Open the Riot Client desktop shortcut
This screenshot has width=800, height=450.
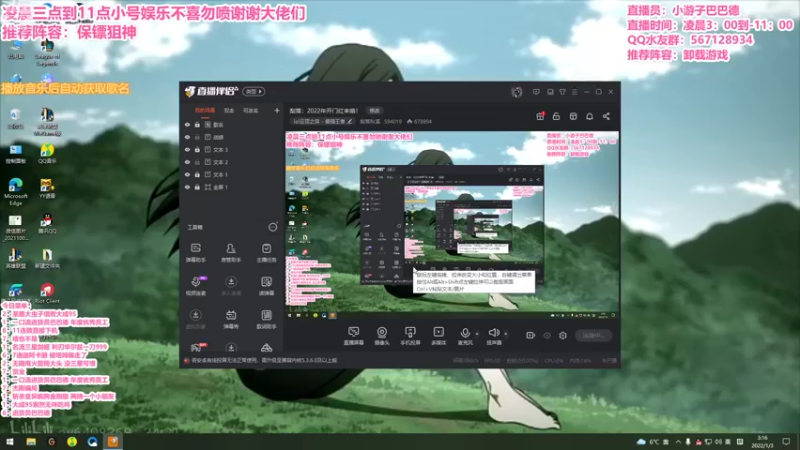click(47, 293)
